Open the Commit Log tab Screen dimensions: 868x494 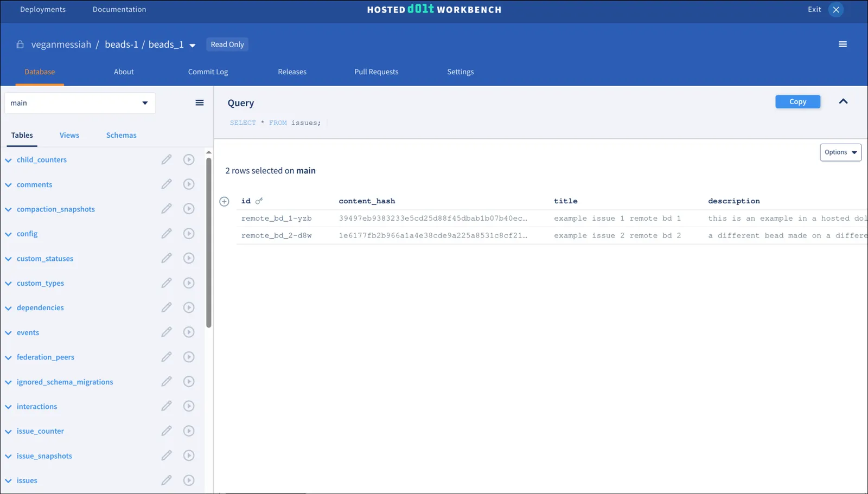pyautogui.click(x=208, y=72)
